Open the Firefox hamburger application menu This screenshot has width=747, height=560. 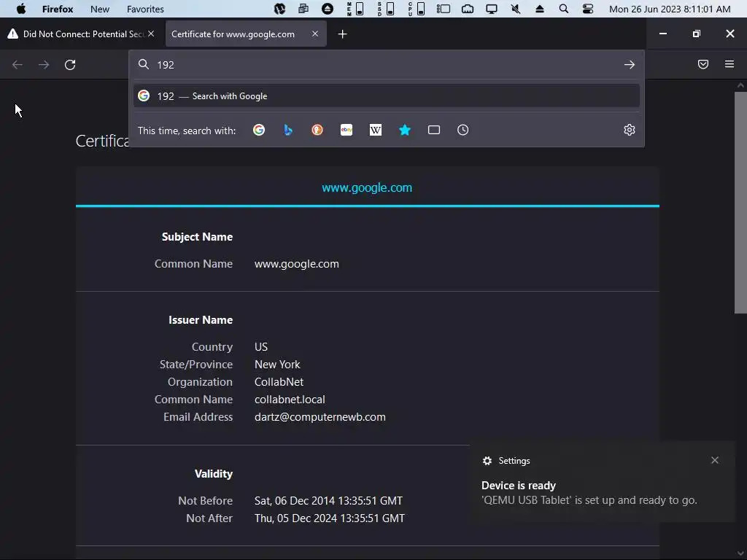pos(729,64)
